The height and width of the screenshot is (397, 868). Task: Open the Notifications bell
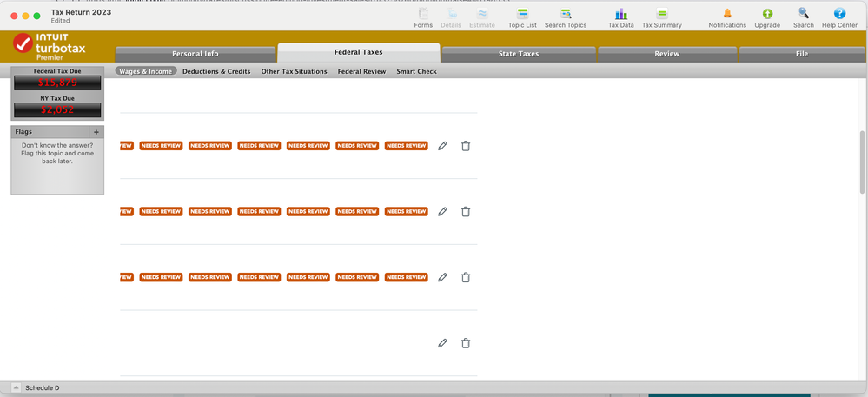[727, 17]
